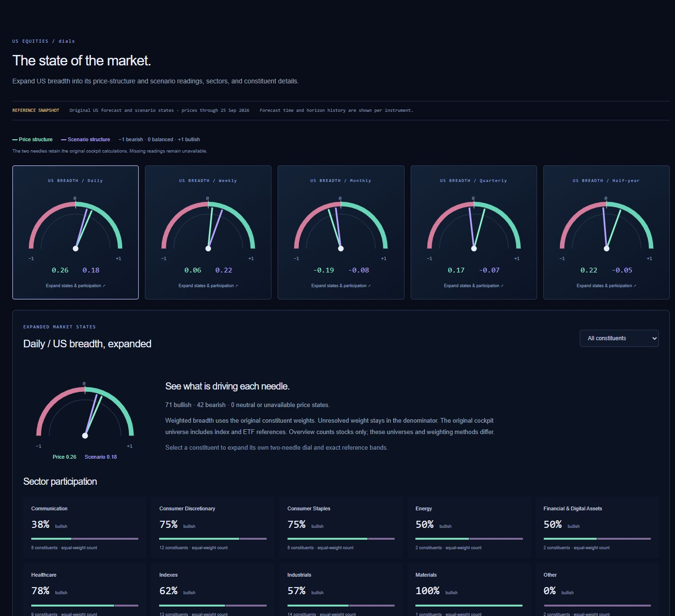Click The state of the market heading
The width and height of the screenshot is (675, 616).
click(81, 61)
